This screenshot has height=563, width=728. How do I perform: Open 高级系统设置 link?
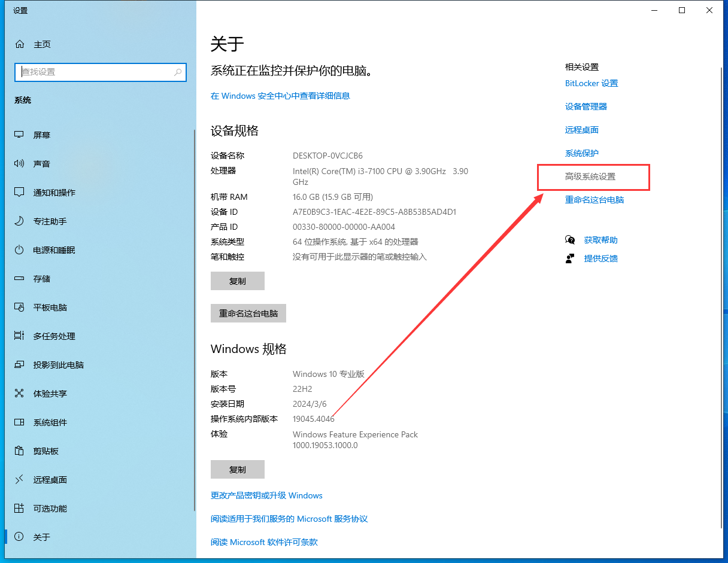pyautogui.click(x=590, y=177)
